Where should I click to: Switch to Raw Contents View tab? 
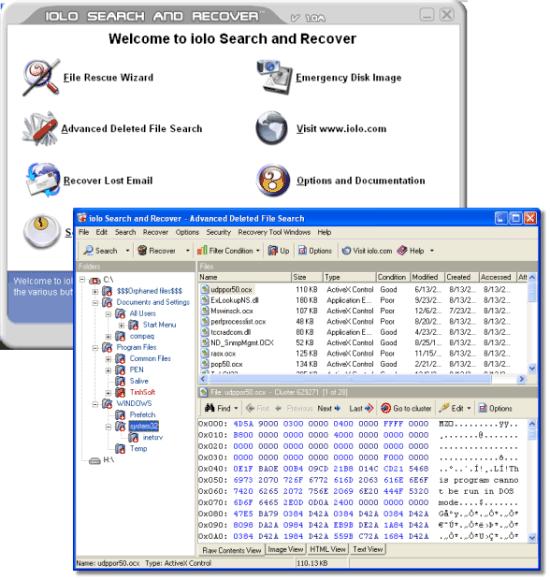click(x=232, y=550)
